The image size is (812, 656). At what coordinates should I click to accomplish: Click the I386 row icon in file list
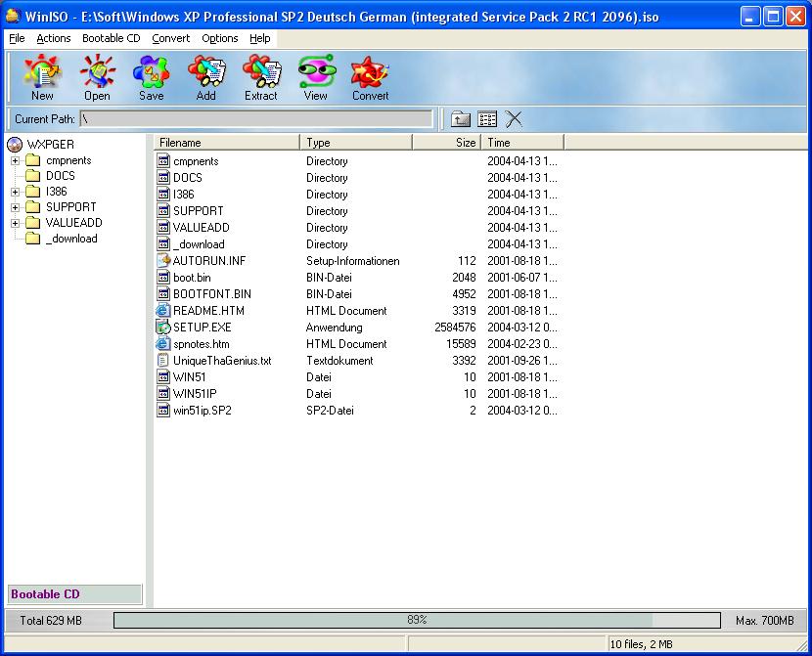coord(163,194)
